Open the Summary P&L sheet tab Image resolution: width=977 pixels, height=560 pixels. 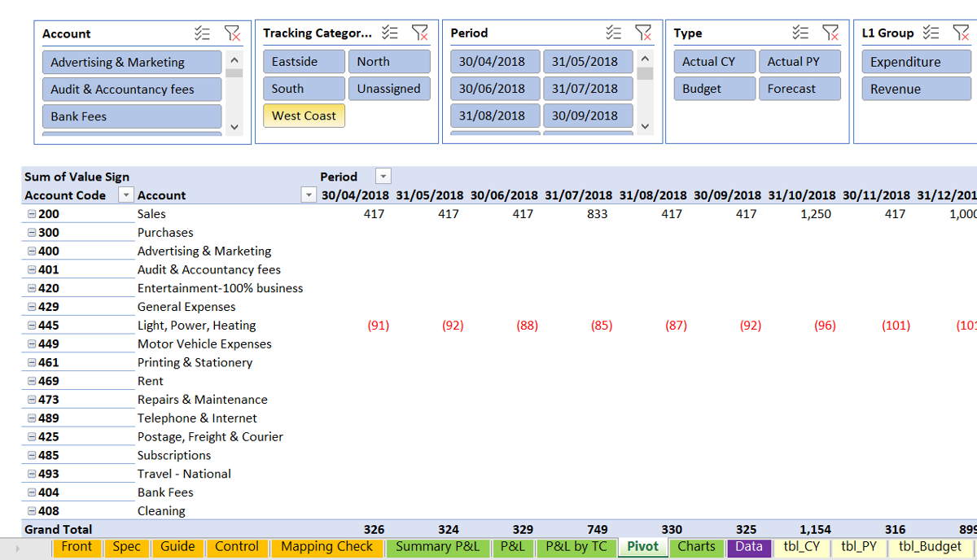[437, 547]
